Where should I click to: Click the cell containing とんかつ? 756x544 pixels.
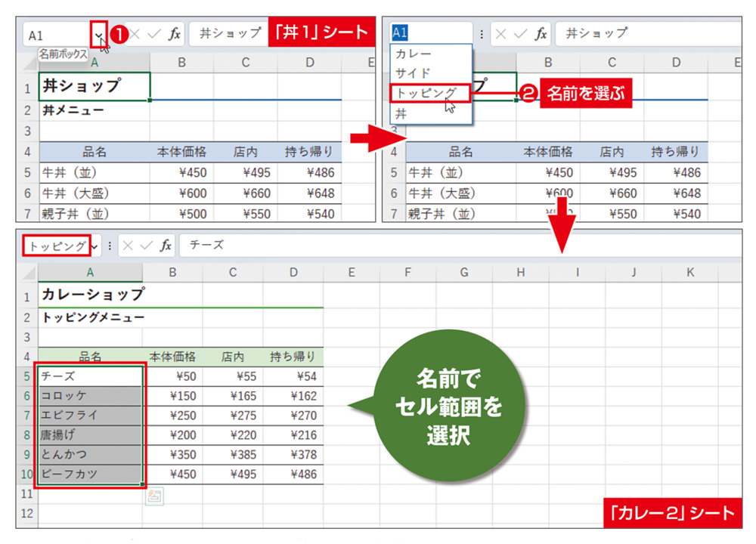89,455
